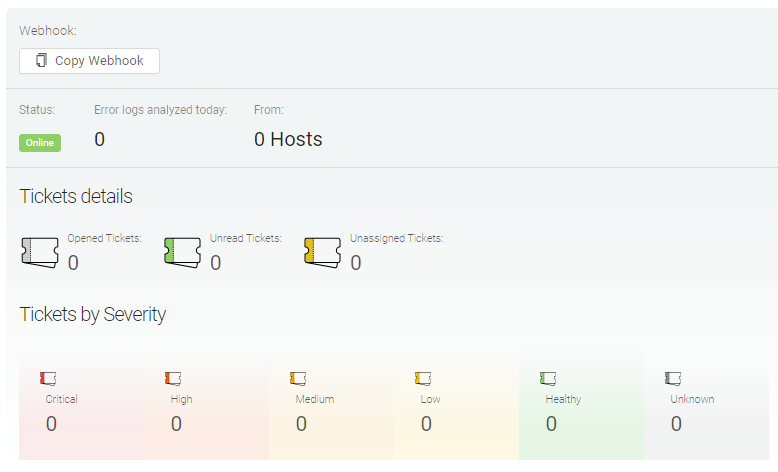Select the Healthy tickets card
This screenshot has width=778, height=472.
pyautogui.click(x=581, y=410)
